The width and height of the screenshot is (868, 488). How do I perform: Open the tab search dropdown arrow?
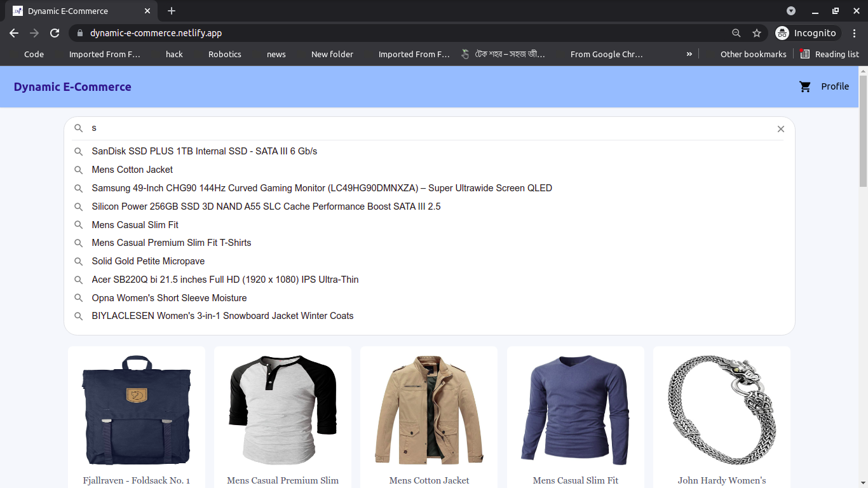pyautogui.click(x=791, y=11)
